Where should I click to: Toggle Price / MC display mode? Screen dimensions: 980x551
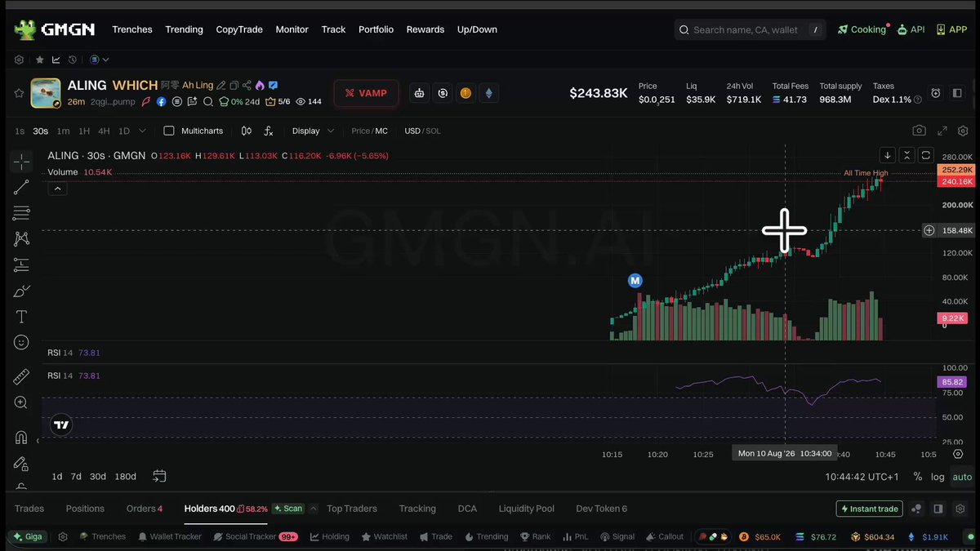tap(370, 131)
